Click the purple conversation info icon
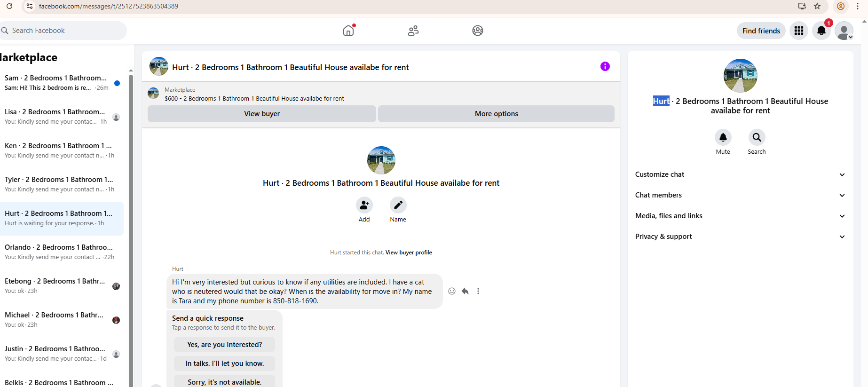 click(x=605, y=66)
